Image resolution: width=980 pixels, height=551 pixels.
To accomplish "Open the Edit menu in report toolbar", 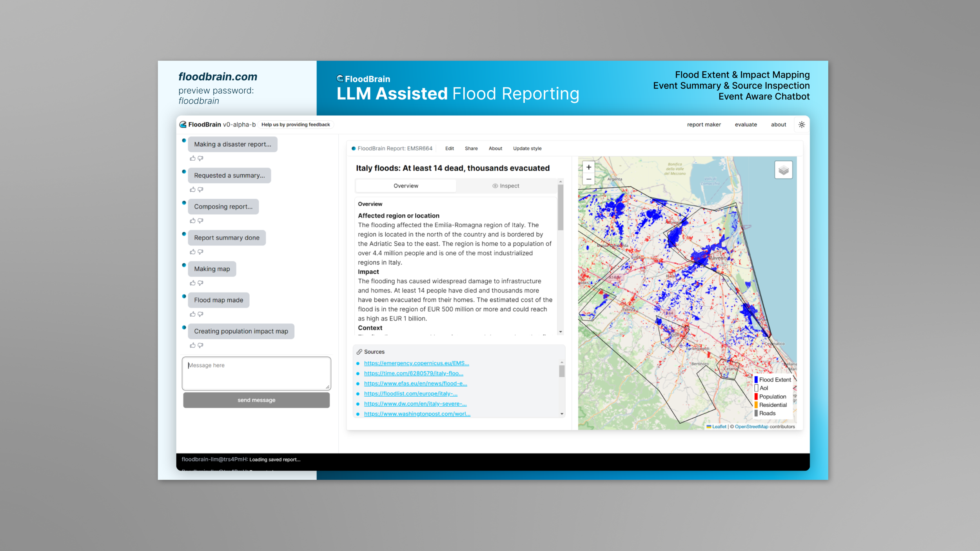I will [x=449, y=149].
